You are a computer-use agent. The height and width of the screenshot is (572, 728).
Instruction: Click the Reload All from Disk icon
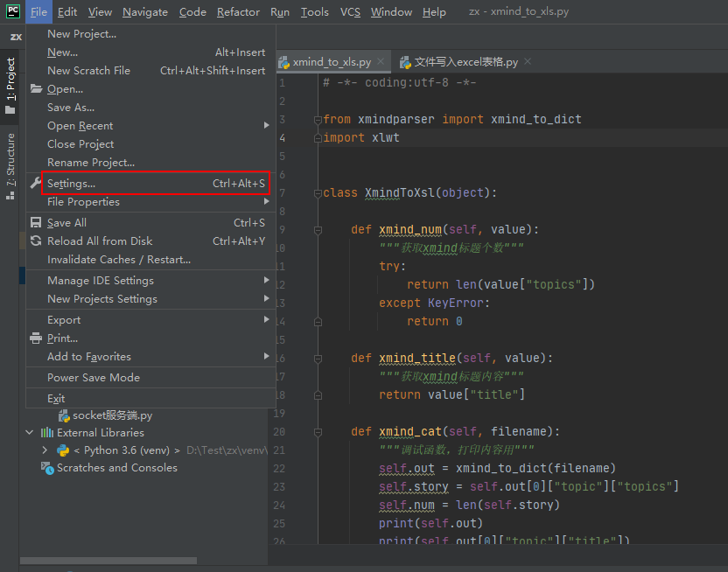(37, 241)
